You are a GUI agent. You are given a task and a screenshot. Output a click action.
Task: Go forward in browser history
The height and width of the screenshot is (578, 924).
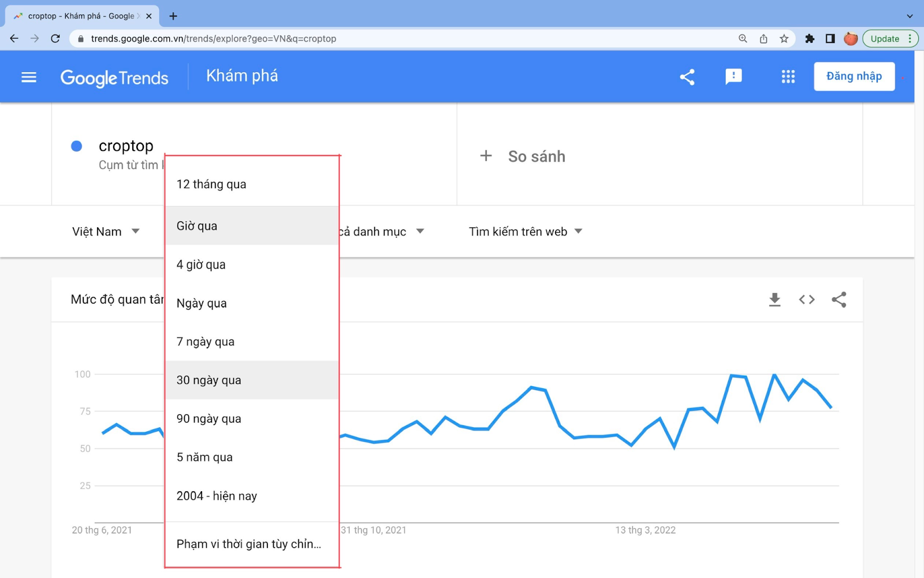[35, 39]
